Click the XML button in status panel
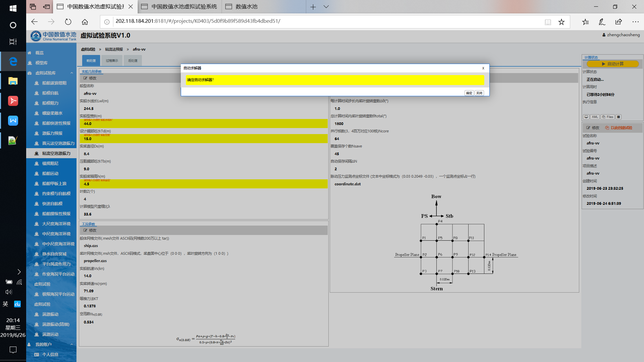644x362 pixels. pos(595,117)
